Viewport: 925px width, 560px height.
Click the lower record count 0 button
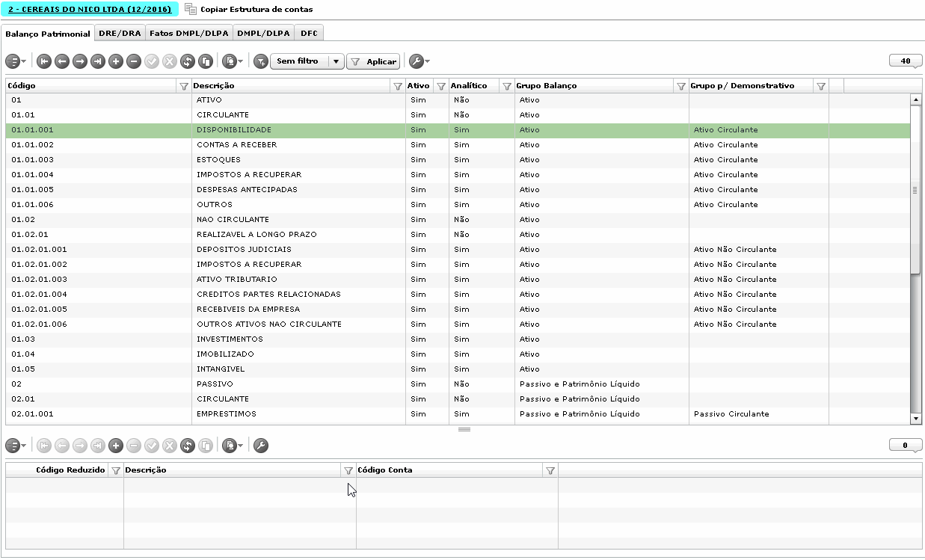(x=906, y=446)
